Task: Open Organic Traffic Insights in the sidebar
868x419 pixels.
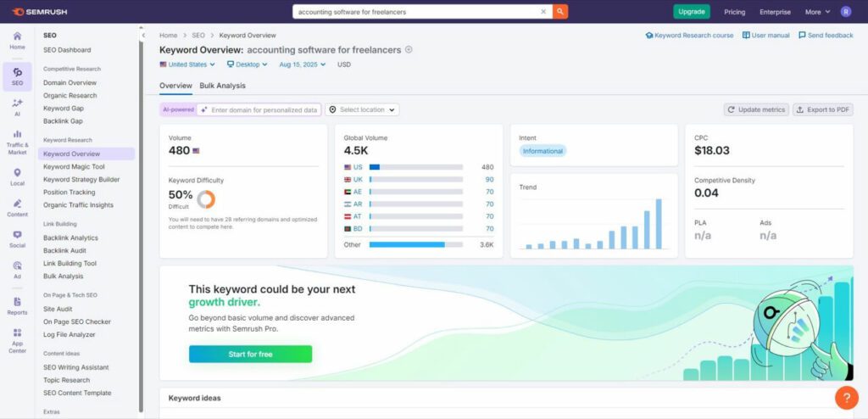Action: [x=78, y=205]
